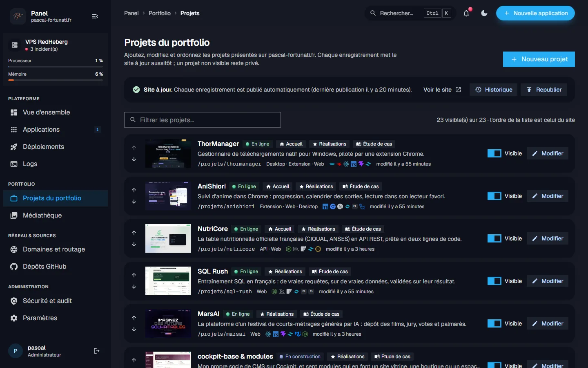Log out via the sidebar exit icon

(97, 351)
